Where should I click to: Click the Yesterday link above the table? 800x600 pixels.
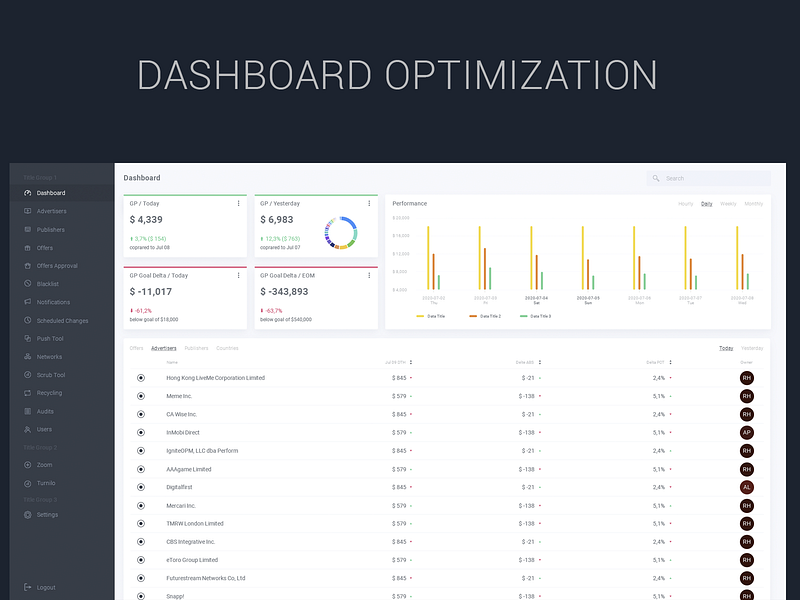(x=751, y=348)
